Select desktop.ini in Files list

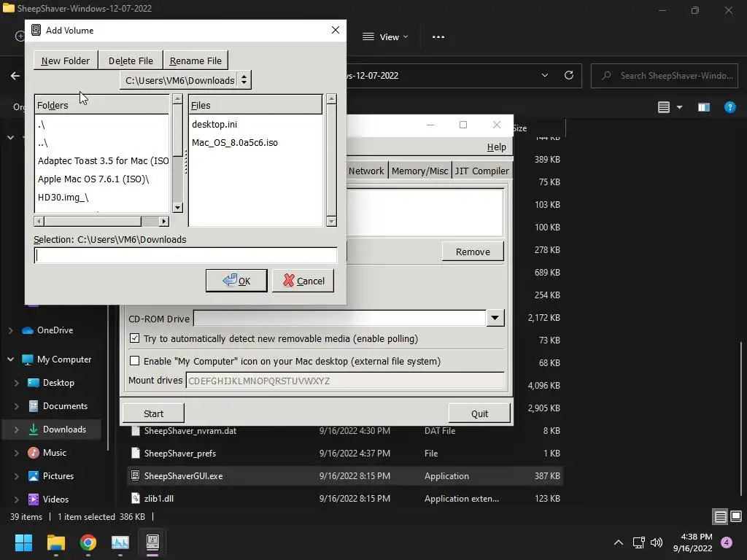214,124
